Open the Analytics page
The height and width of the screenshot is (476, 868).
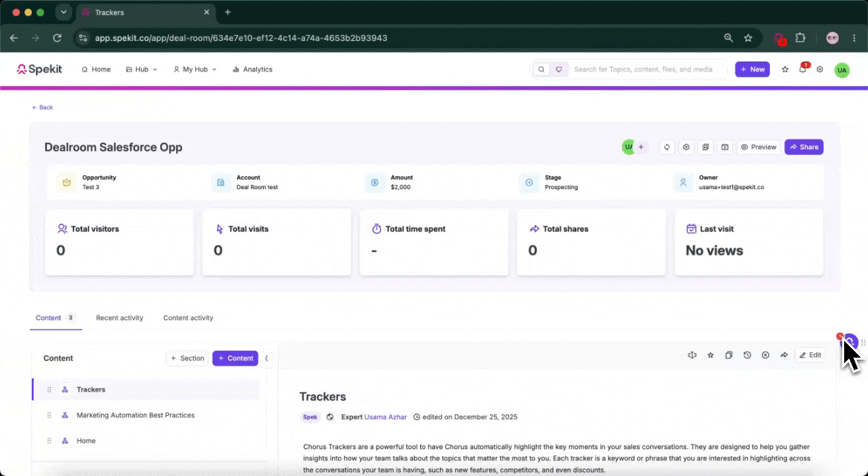252,69
